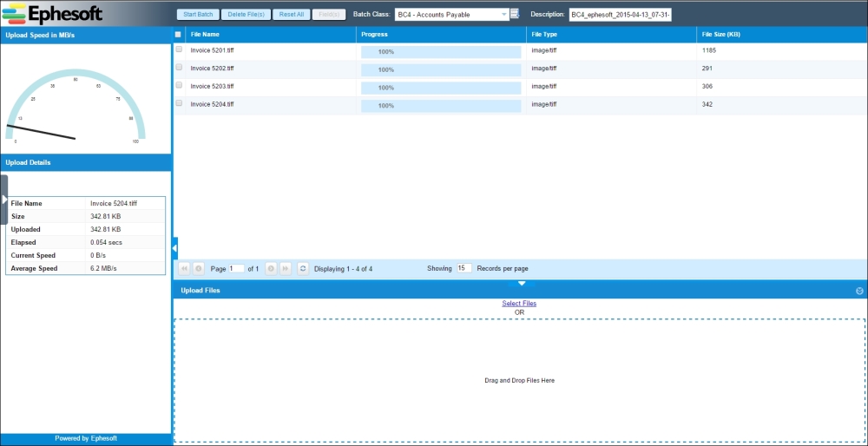Click Elapsed value 0.054 secs
The image size is (868, 446).
point(106,242)
